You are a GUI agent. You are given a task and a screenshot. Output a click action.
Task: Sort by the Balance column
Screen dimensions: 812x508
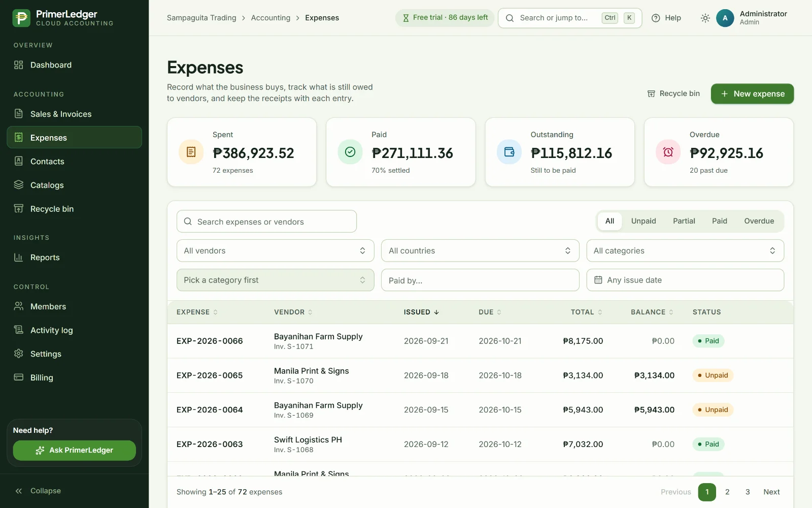[652, 312]
